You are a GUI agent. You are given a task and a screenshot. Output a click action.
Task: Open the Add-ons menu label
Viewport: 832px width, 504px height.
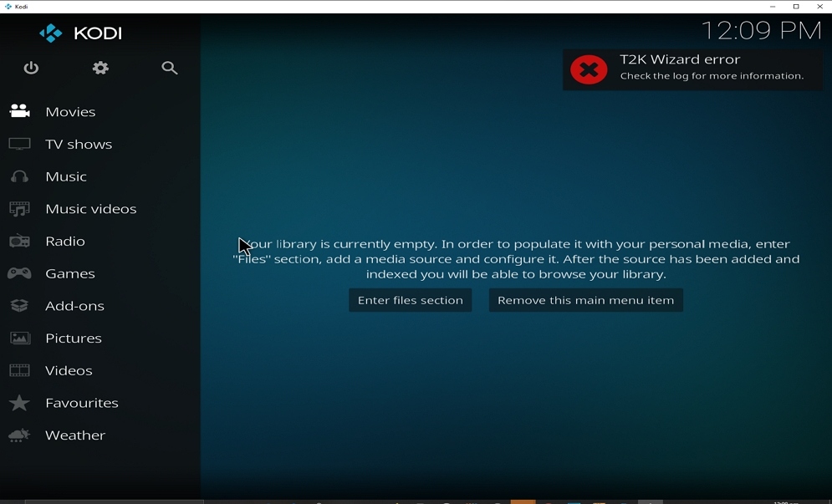pos(74,306)
